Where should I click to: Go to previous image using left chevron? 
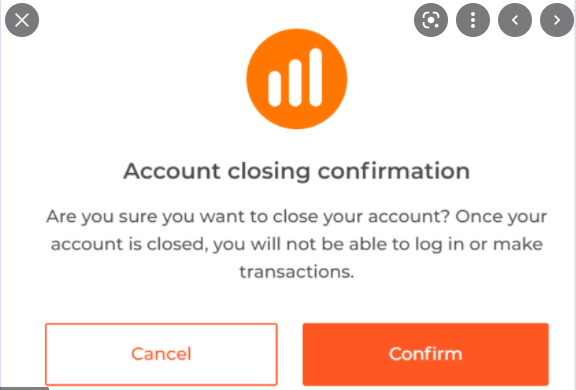515,20
